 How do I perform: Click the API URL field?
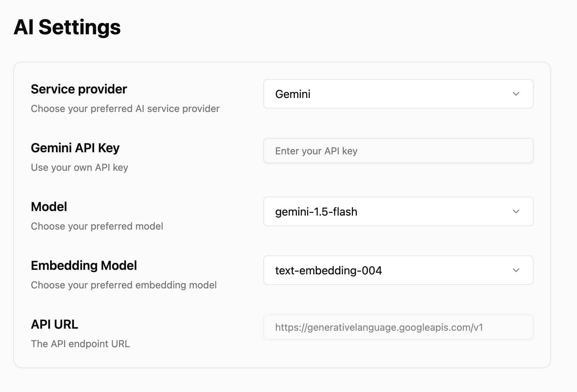coord(398,327)
